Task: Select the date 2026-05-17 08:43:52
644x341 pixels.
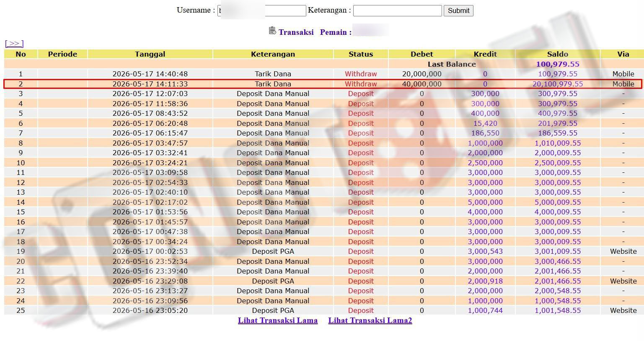Action: [150, 113]
